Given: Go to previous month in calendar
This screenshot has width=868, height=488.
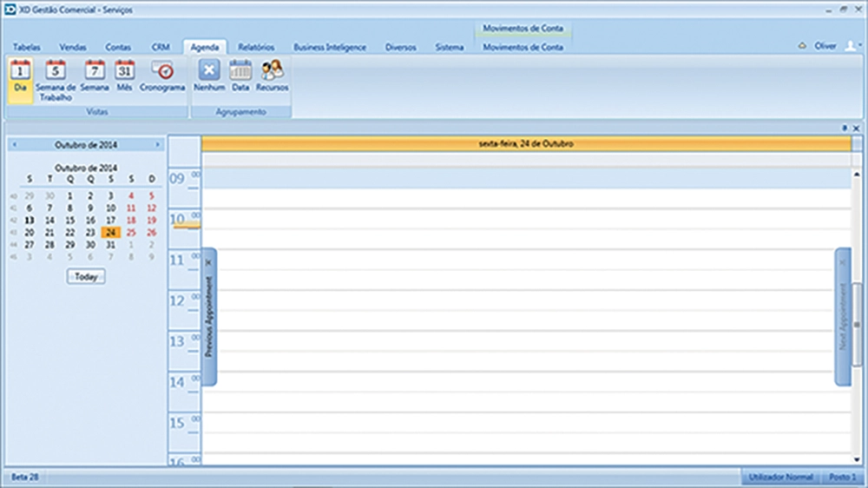Looking at the screenshot, I should pos(15,144).
